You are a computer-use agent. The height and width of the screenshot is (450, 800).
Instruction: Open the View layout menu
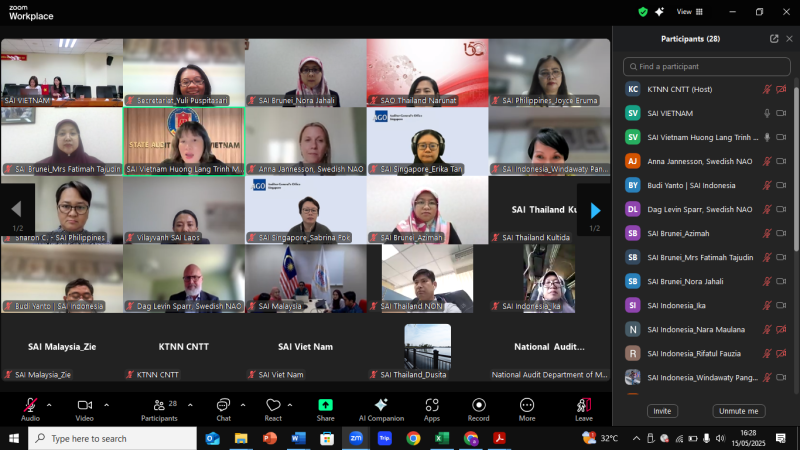(688, 11)
